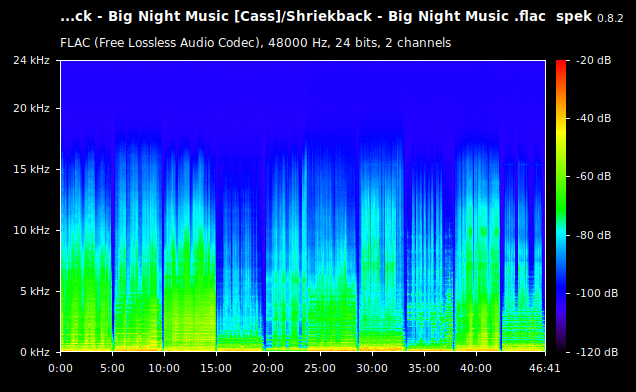Click the dB color gradient scale bar

[x=561, y=206]
